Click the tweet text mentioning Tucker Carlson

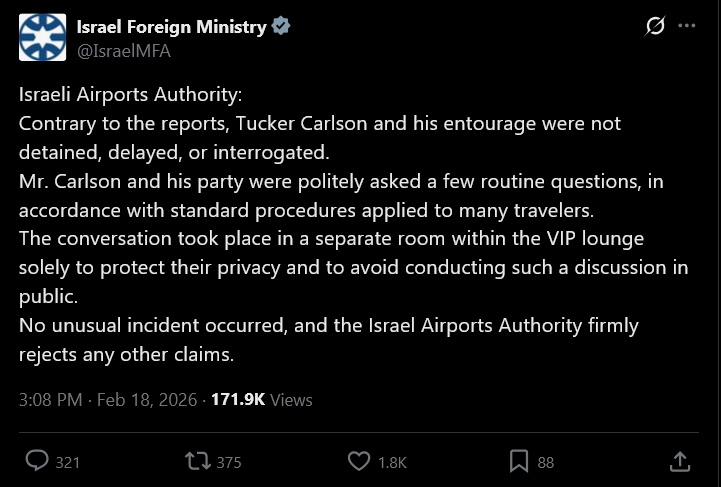[354, 224]
